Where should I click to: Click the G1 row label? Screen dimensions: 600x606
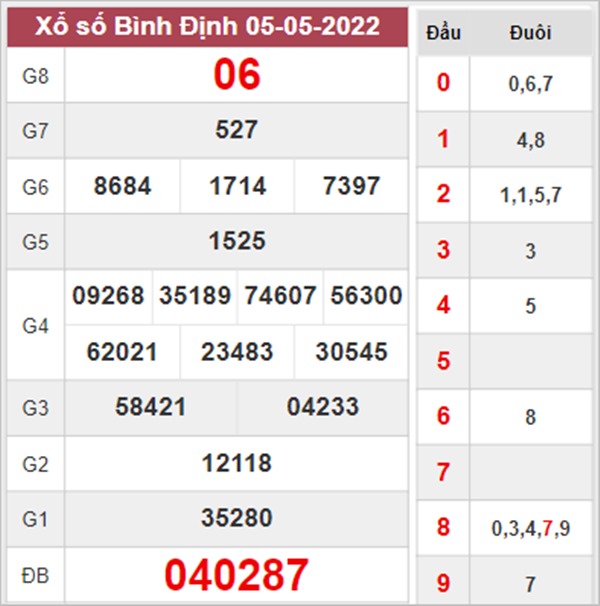coord(36,519)
